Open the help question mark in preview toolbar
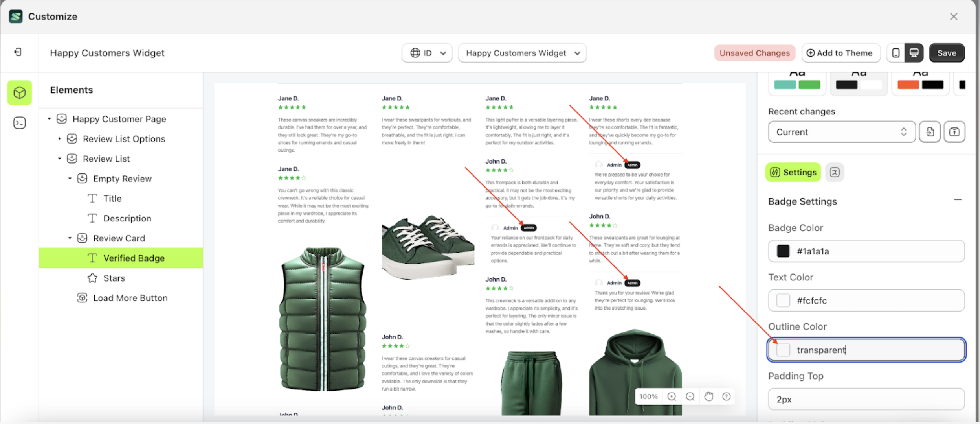 coord(727,396)
